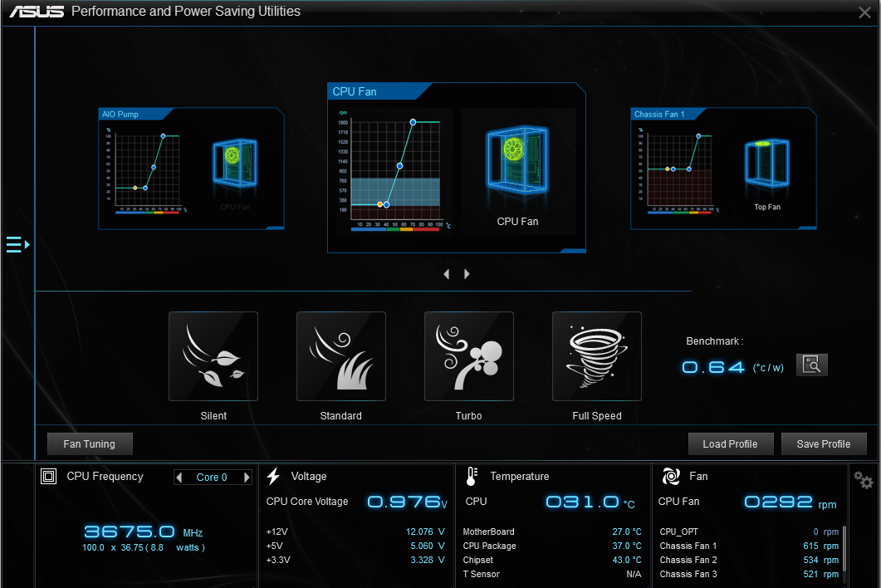Click the Top Fan case illustration

coord(767,163)
